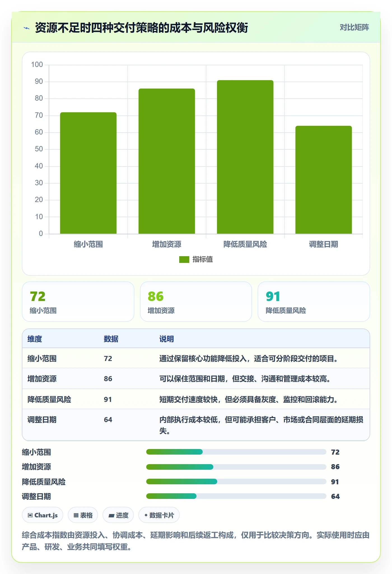
Task: Click the 增加资源 progress bar
Action: pos(236,467)
